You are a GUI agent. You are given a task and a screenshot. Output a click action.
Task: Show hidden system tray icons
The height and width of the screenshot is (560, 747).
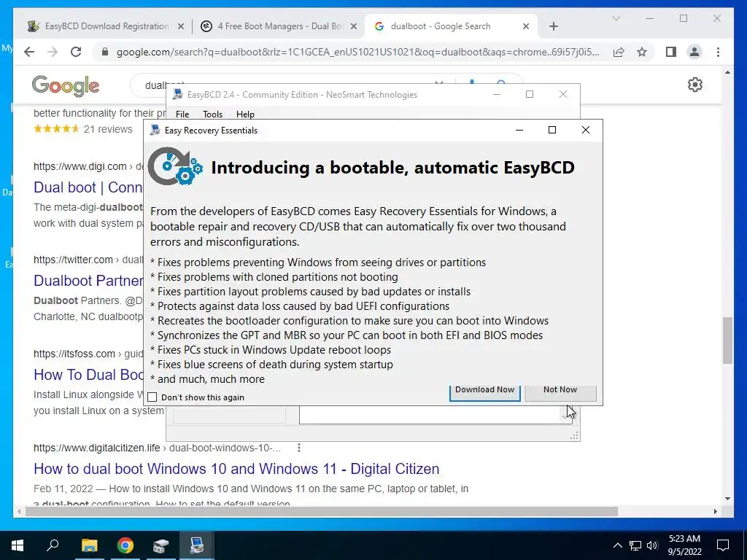click(617, 545)
